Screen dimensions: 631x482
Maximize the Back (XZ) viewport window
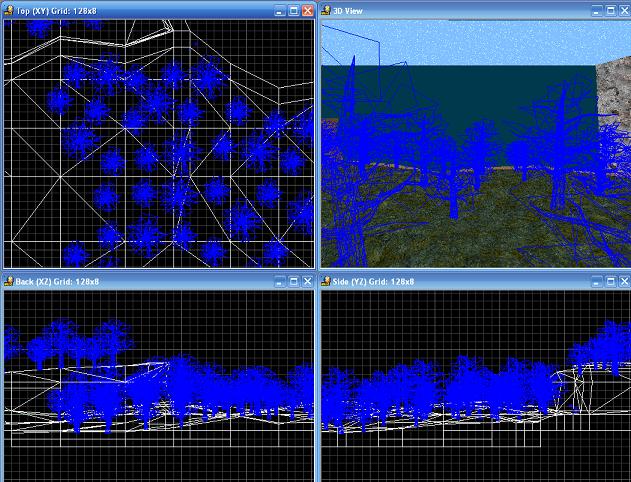(294, 282)
